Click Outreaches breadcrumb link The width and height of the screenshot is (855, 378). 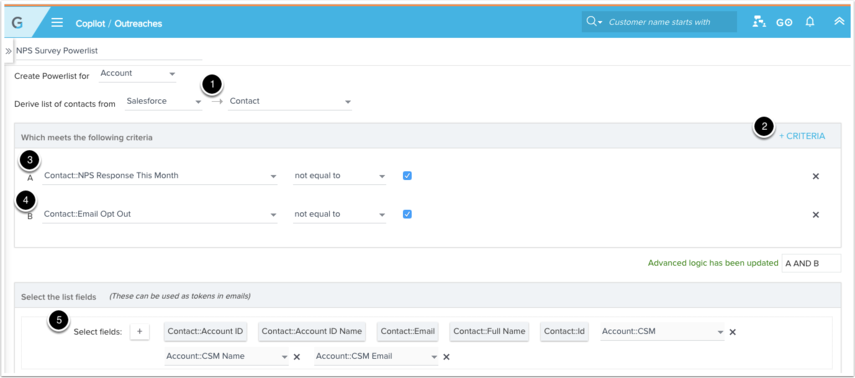(x=138, y=24)
